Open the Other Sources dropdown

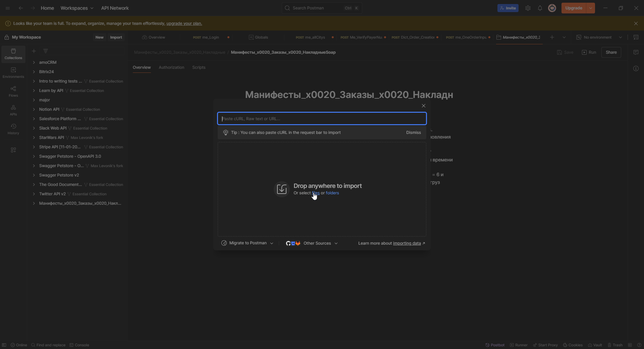coord(312,243)
